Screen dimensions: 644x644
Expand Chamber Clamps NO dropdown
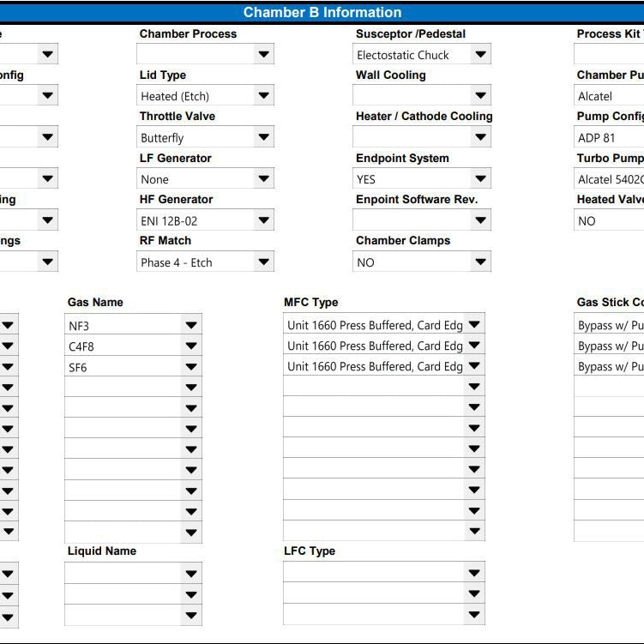[x=480, y=262]
